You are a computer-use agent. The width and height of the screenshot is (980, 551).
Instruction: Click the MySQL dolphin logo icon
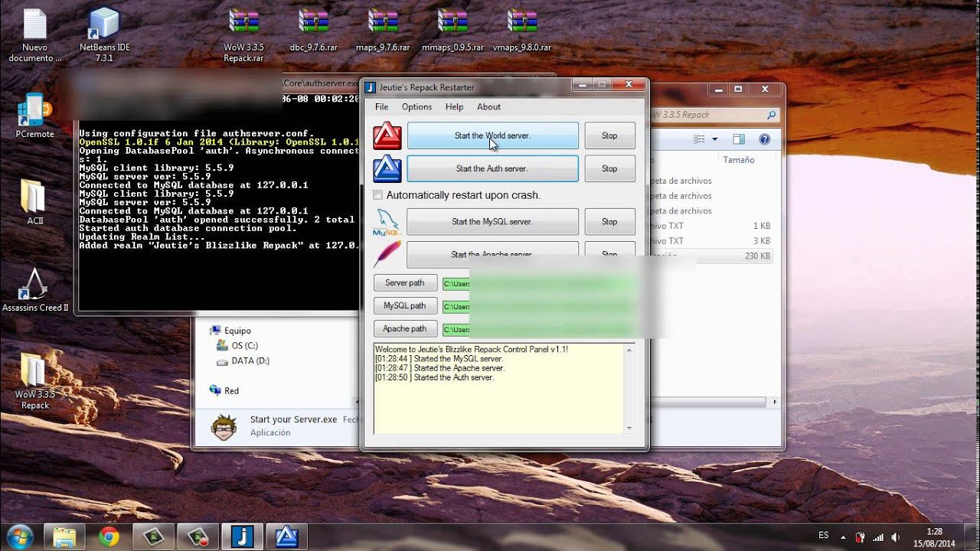[387, 222]
